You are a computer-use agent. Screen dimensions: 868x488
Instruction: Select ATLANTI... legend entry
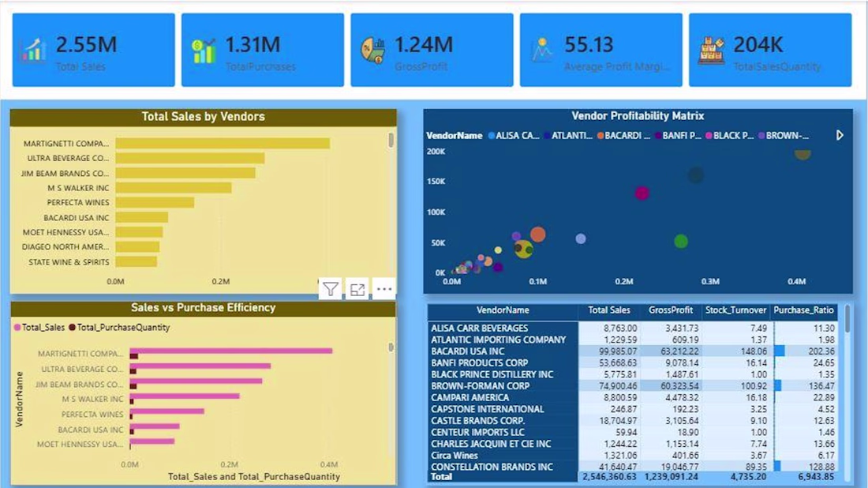[x=568, y=135]
